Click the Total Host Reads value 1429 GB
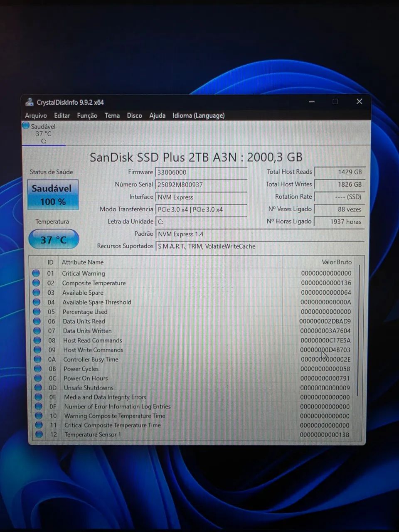The image size is (399, 532). (340, 172)
